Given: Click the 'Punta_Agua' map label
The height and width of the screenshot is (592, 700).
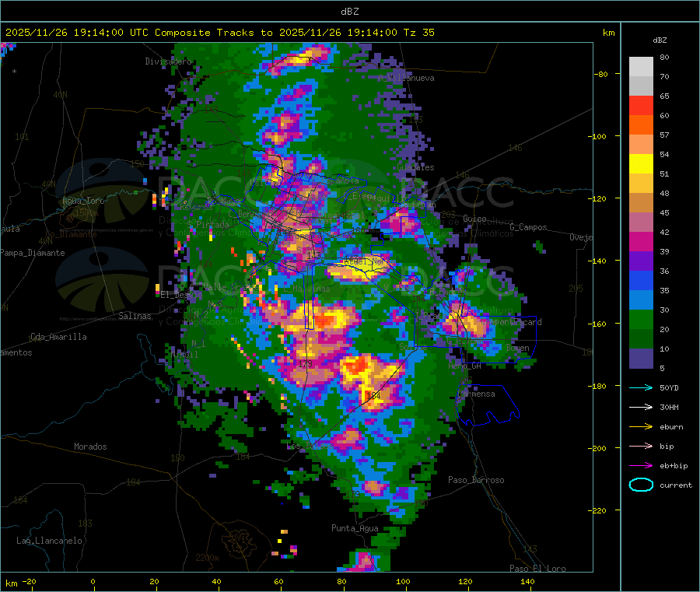Looking at the screenshot, I should click(x=355, y=528).
